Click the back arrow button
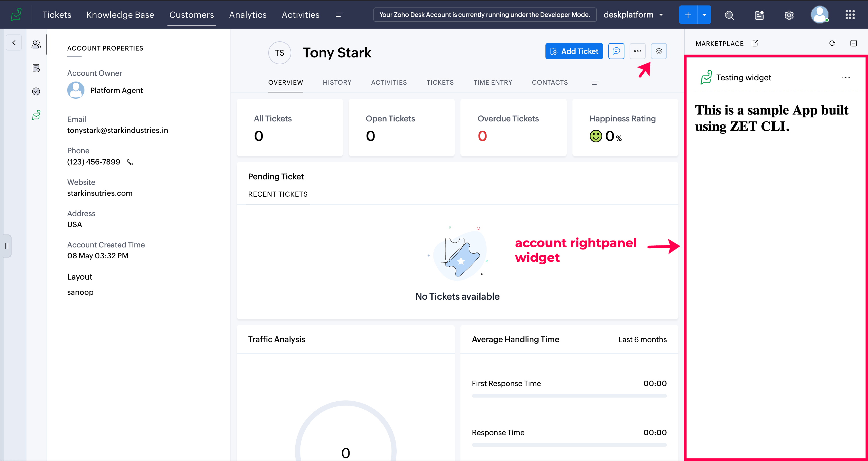Image resolution: width=868 pixels, height=461 pixels. [x=14, y=43]
